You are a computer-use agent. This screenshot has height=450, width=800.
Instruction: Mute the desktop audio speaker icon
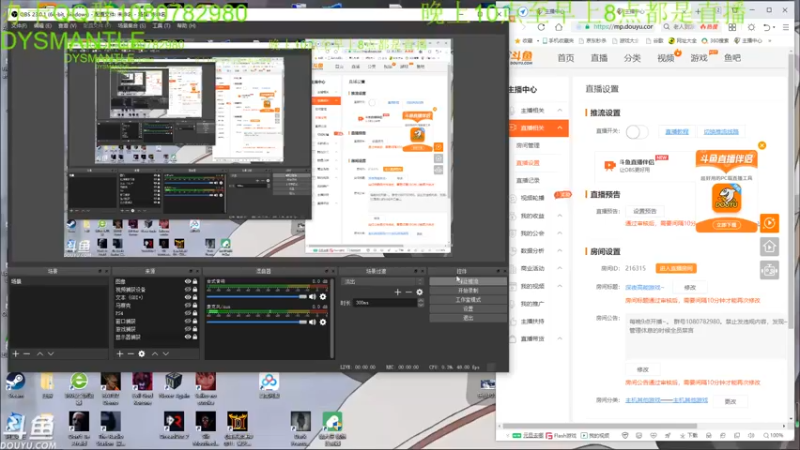tap(312, 296)
